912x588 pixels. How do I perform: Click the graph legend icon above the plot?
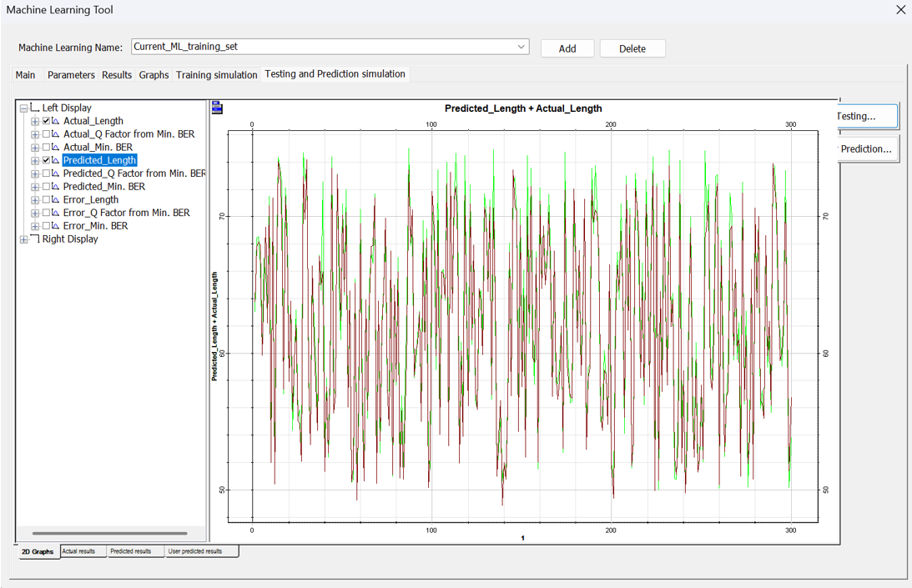click(x=217, y=108)
